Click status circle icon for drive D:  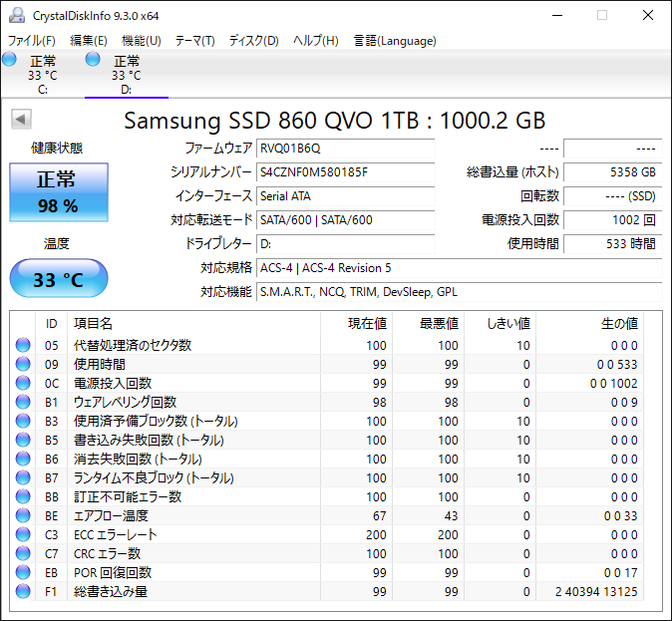click(93, 59)
